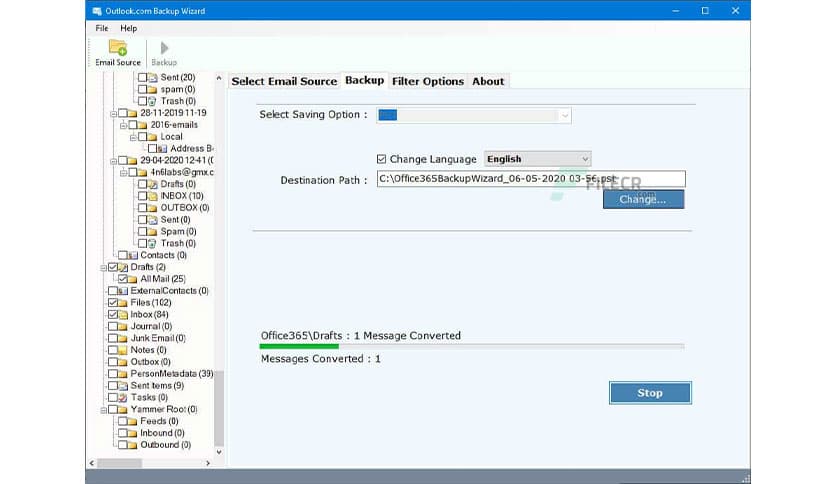Click the Feeds (0) folder icon
The width and height of the screenshot is (836, 484).
[x=132, y=421]
